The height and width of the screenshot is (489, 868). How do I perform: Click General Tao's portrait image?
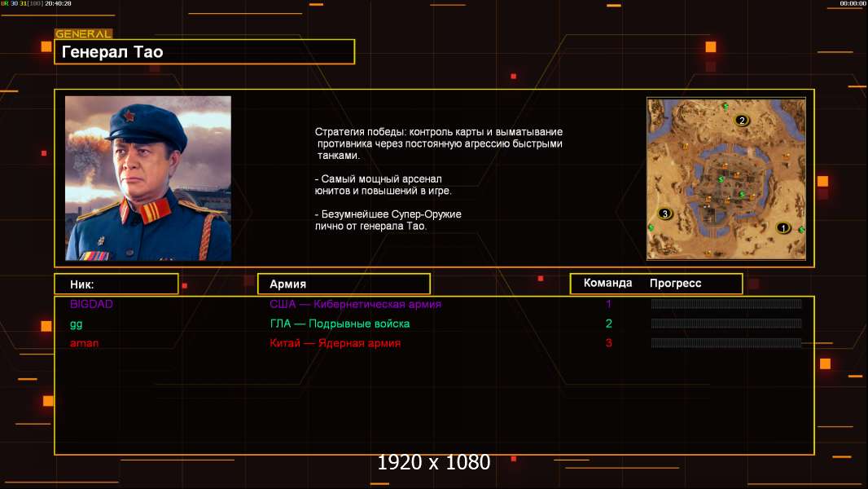pos(148,178)
